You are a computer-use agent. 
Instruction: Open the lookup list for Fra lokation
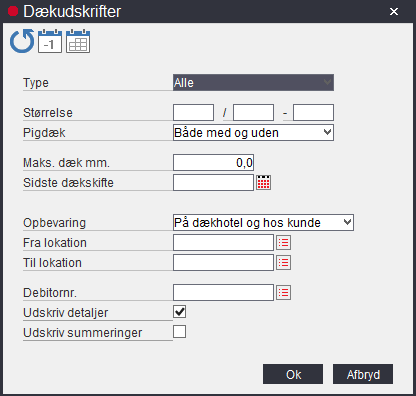click(283, 242)
